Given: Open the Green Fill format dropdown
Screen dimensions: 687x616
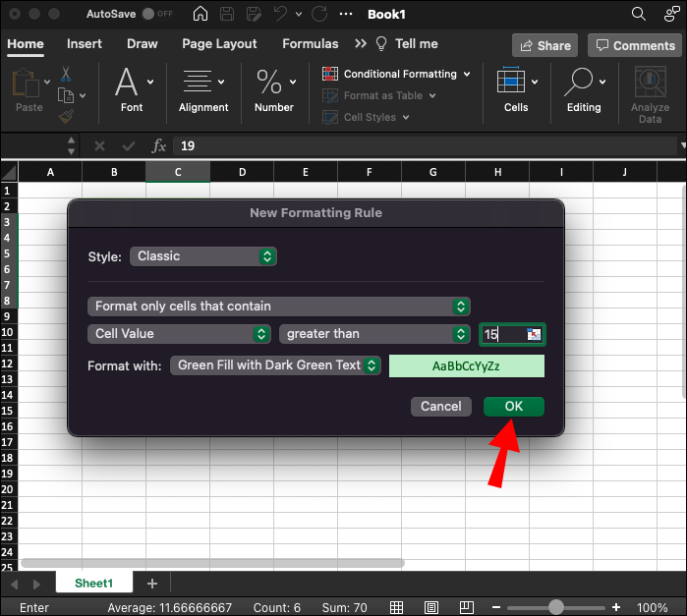Looking at the screenshot, I should click(x=275, y=365).
